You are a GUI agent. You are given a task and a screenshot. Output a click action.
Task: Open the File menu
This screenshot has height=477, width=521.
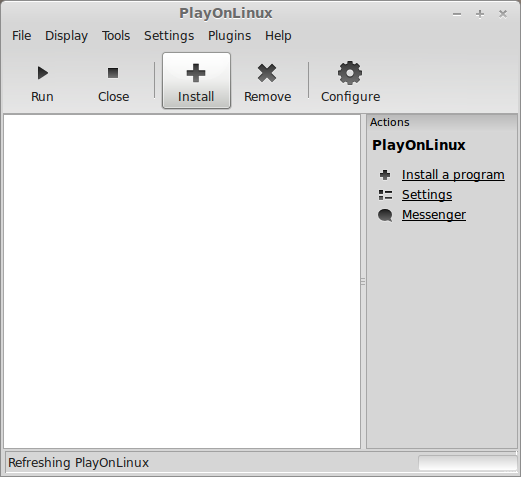[x=22, y=36]
